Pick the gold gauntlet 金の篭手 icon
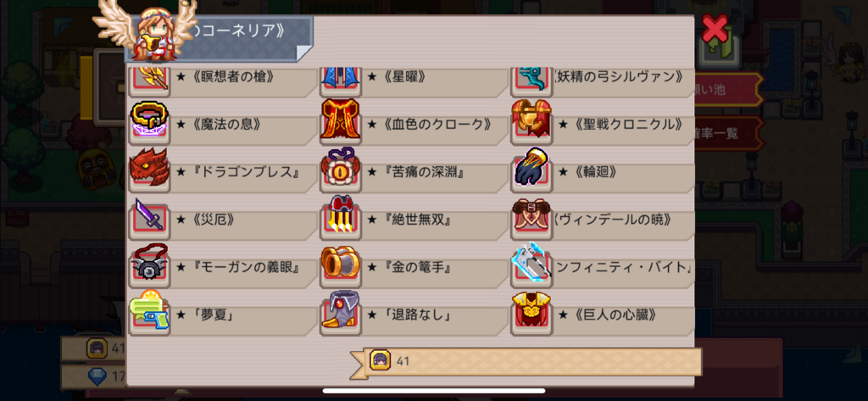Viewport: 868px width, 401px height. [341, 264]
